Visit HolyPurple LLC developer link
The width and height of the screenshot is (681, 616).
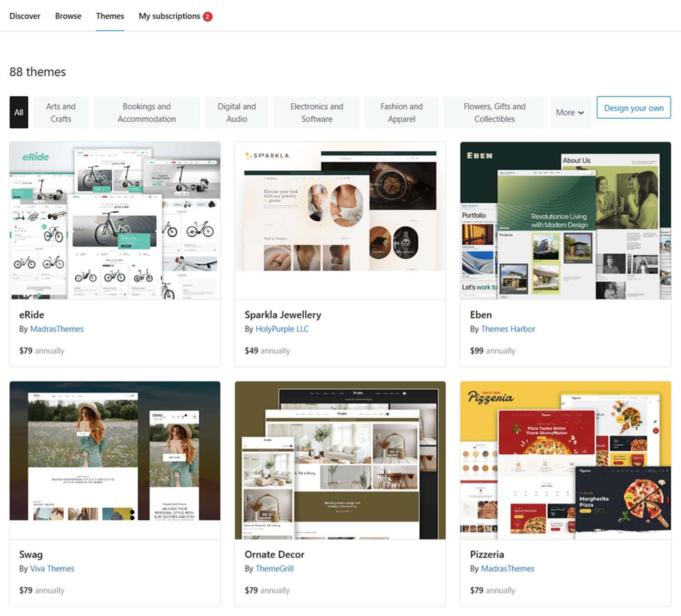pos(282,329)
